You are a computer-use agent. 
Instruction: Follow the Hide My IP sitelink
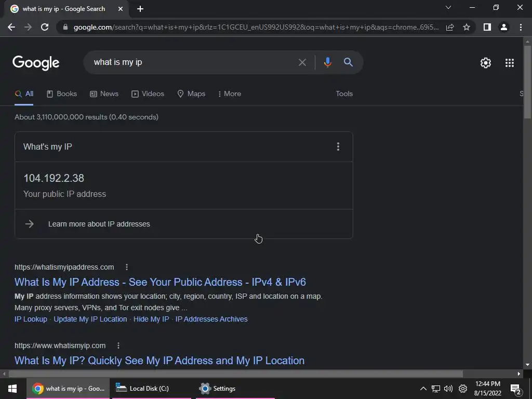(151, 320)
